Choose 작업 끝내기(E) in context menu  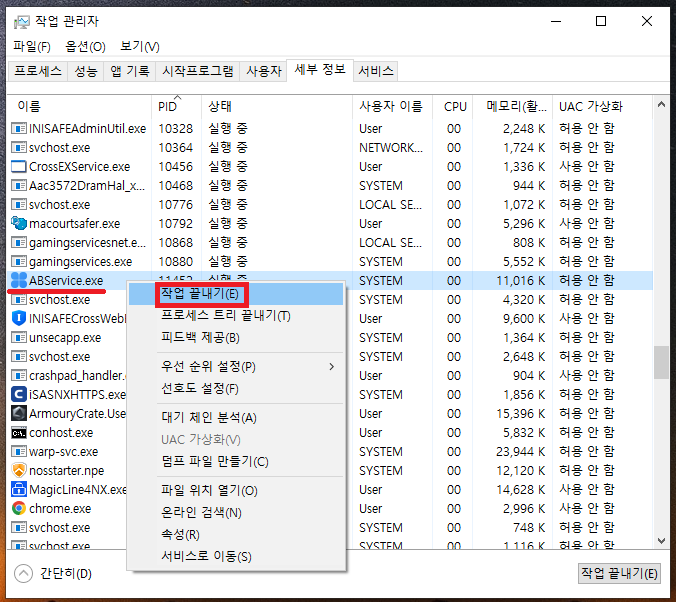[236, 294]
